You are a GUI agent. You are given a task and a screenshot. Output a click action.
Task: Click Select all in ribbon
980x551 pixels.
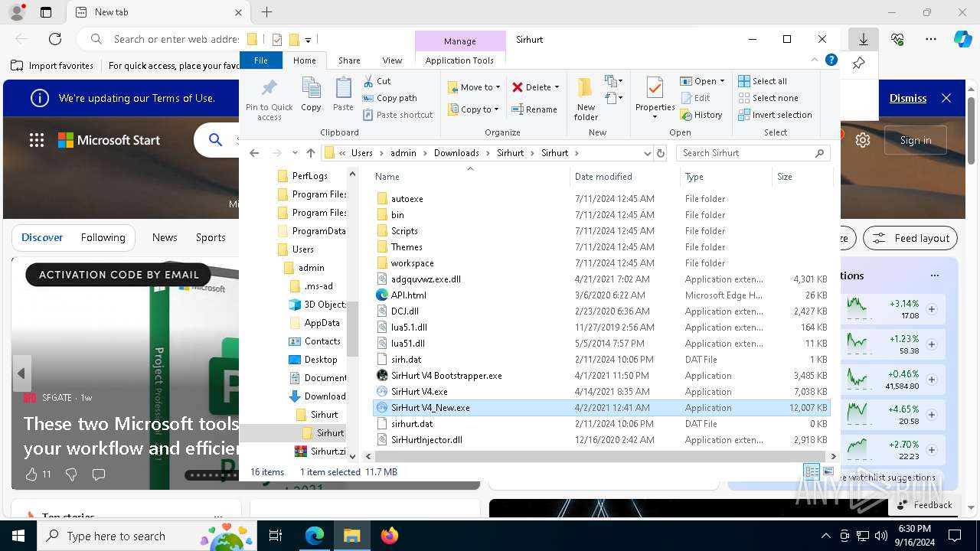tap(763, 81)
